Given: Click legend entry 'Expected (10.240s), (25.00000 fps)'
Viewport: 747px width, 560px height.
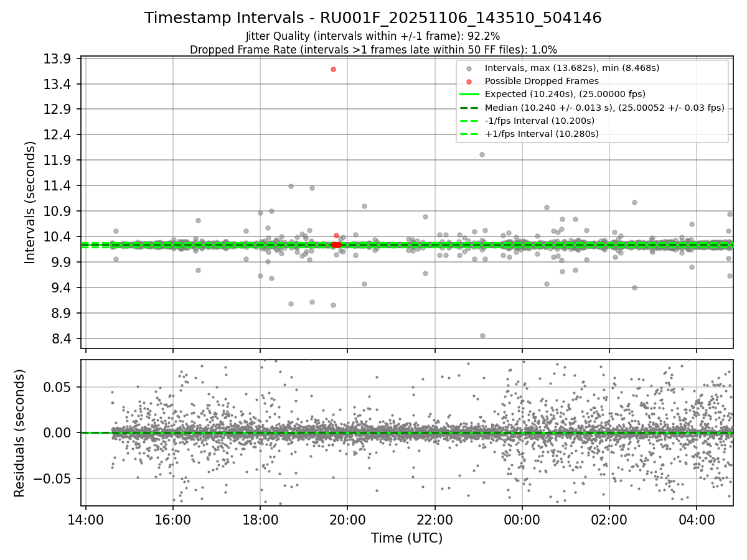Looking at the screenshot, I should (x=565, y=94).
